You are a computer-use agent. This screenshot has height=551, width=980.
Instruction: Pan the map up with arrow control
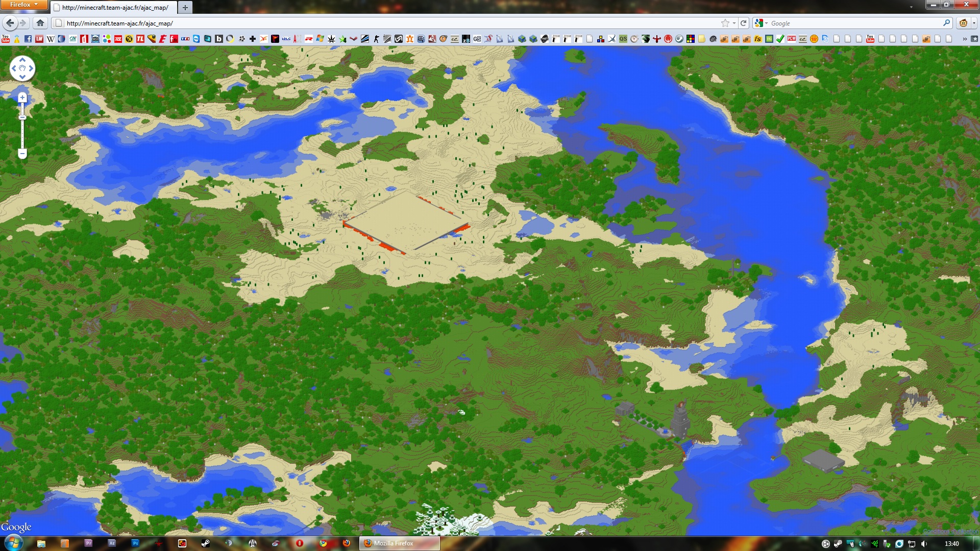(22, 60)
